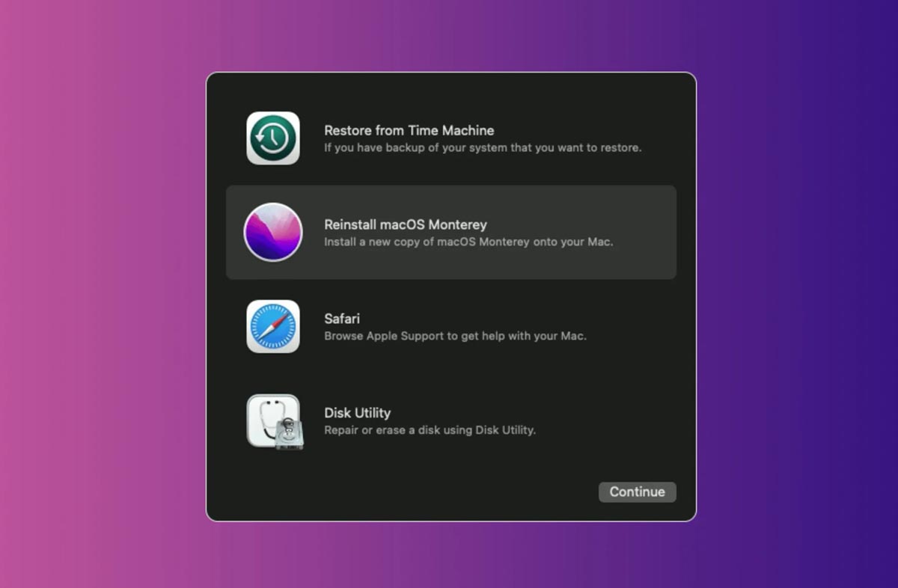This screenshot has width=898, height=588.
Task: Click the Continue button
Action: click(x=638, y=491)
